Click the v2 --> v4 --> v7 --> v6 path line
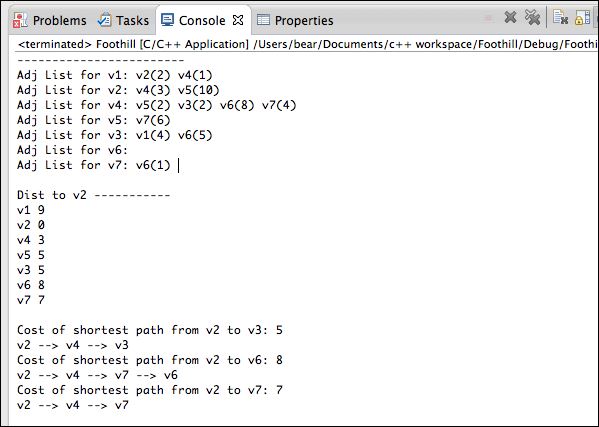This screenshot has height=427, width=599. [97, 375]
